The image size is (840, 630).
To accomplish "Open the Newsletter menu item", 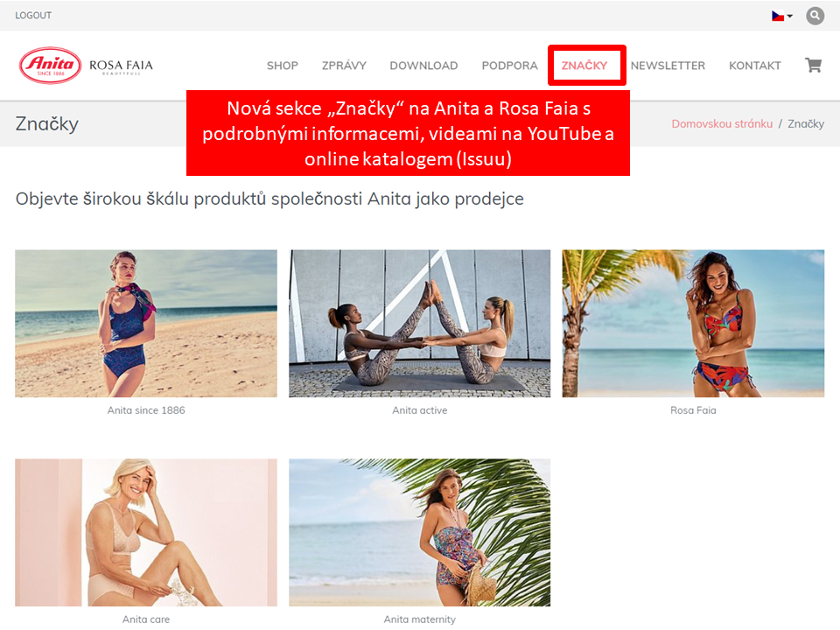I will 668,66.
